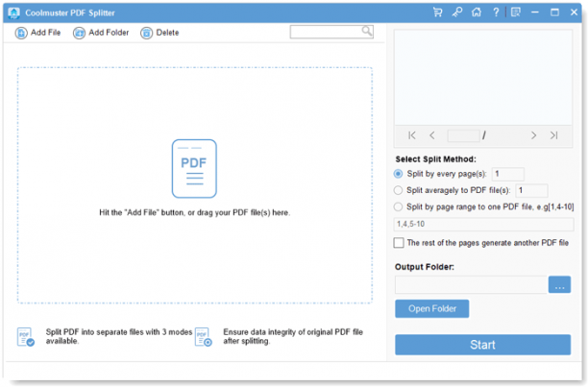Click the preview page number field
This screenshot has height=387, width=588.
tap(463, 135)
